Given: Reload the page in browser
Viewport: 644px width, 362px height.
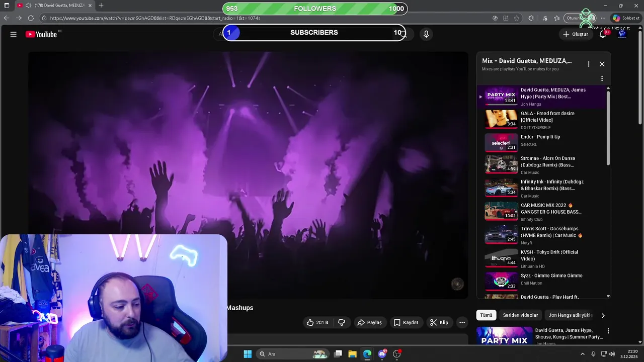Looking at the screenshot, I should coord(31,18).
